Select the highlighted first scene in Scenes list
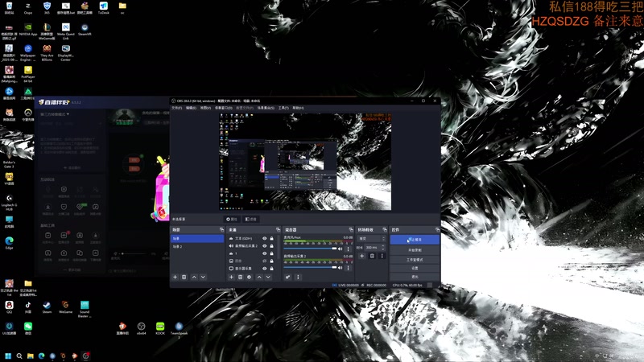The width and height of the screenshot is (644, 362). pos(197,238)
